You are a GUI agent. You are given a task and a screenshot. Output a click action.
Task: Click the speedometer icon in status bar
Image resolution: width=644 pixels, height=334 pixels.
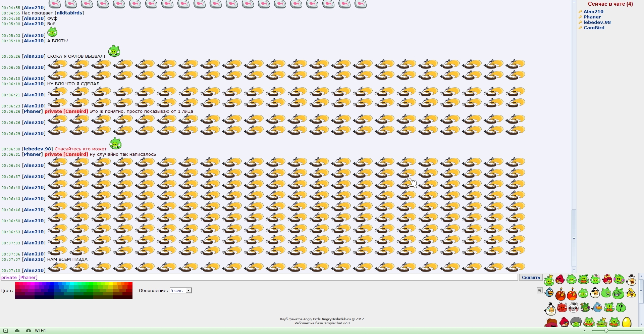coord(29,331)
